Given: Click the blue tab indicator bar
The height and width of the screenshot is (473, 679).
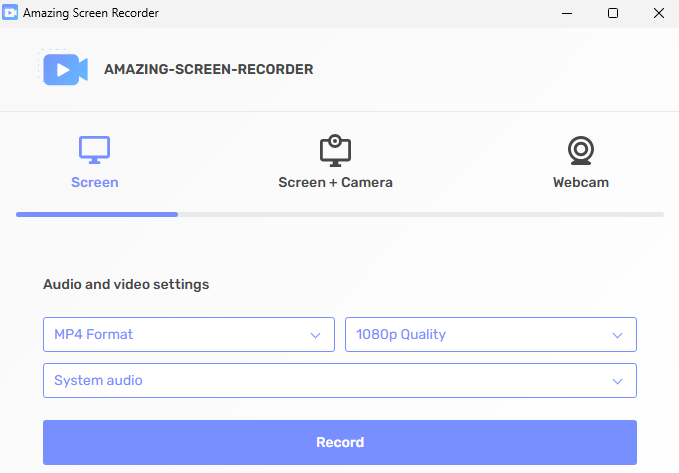Looking at the screenshot, I should 97,214.
